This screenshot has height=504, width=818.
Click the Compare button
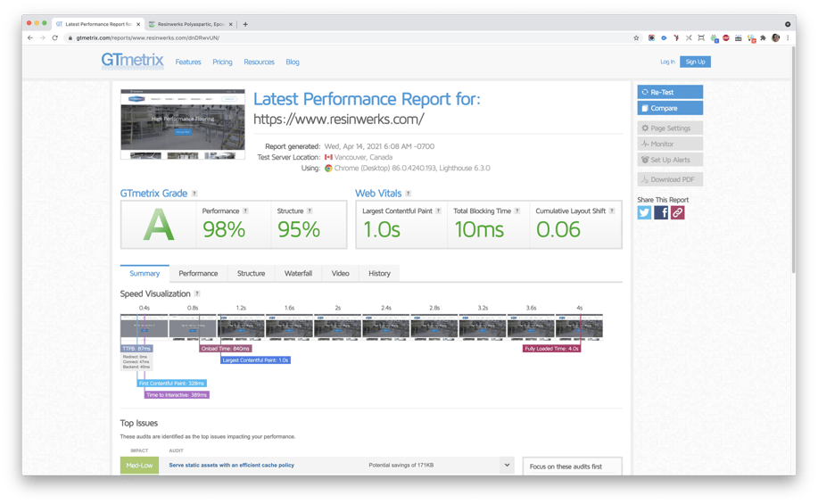coord(670,108)
